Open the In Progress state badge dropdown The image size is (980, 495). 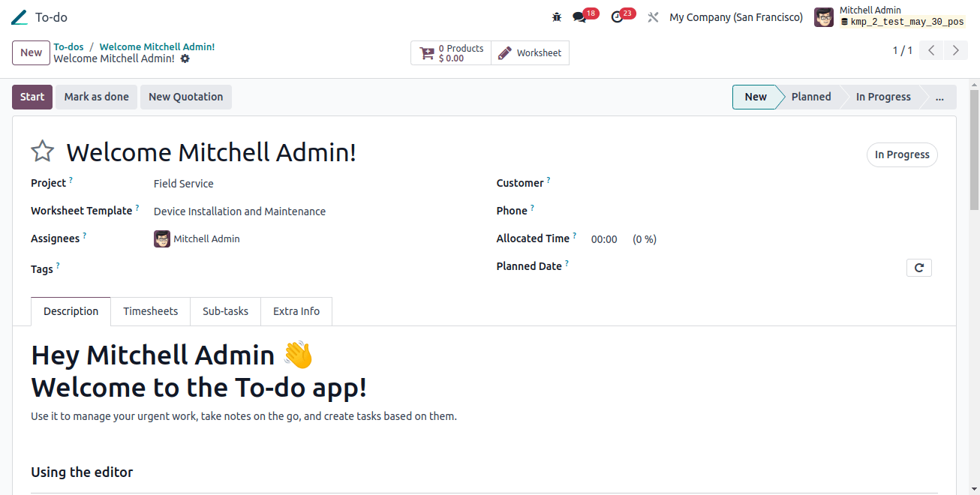902,154
